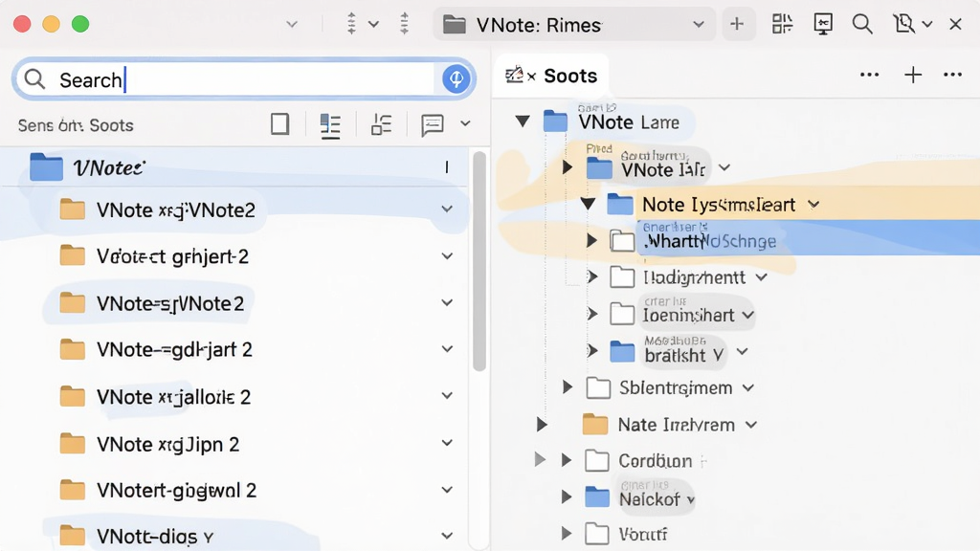Select the single page view icon
Image resolution: width=980 pixels, height=551 pixels.
[x=280, y=123]
